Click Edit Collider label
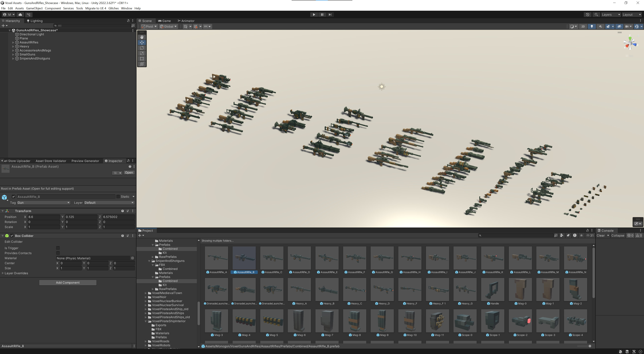 coord(13,242)
